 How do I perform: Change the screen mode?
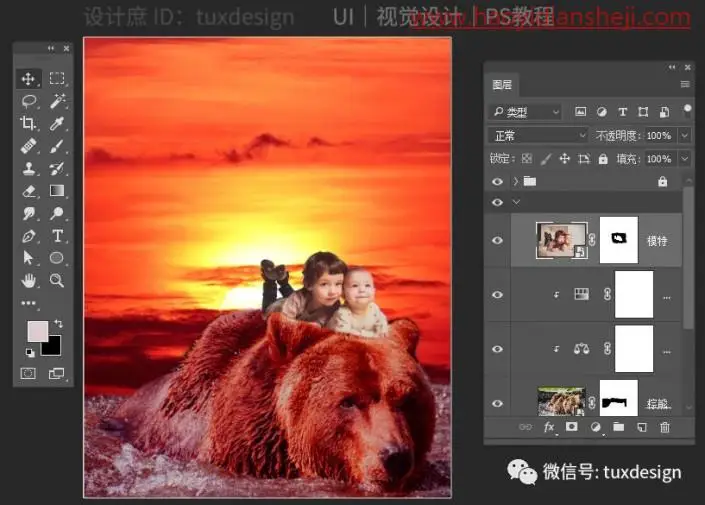57,373
